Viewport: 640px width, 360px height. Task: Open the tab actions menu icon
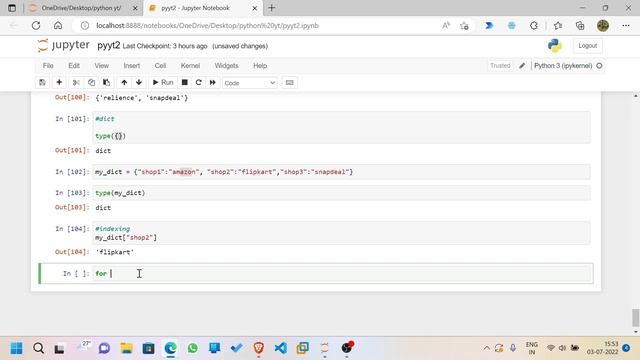12,8
